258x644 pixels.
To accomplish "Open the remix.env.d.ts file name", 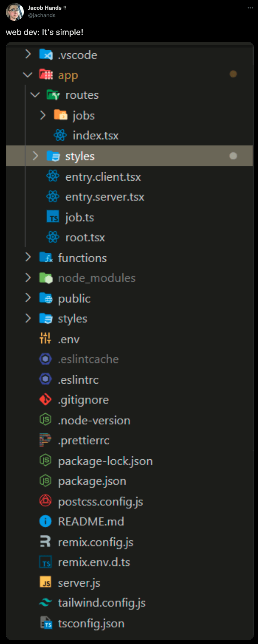I will [x=94, y=562].
